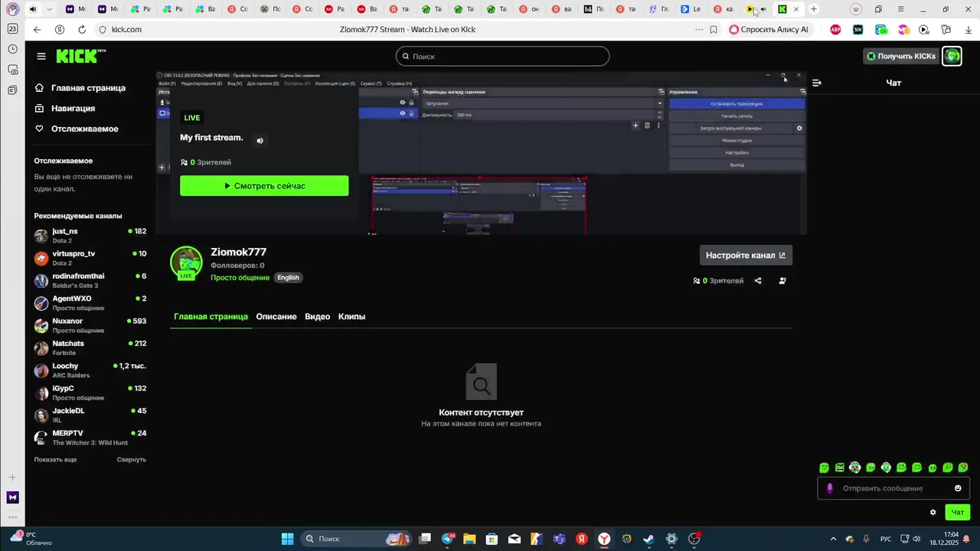Open File Explorer from the taskbar
Viewport: 980px width, 551px height.
click(469, 539)
